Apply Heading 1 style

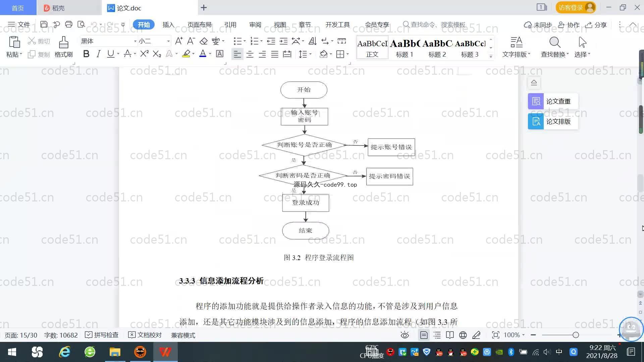point(405,48)
